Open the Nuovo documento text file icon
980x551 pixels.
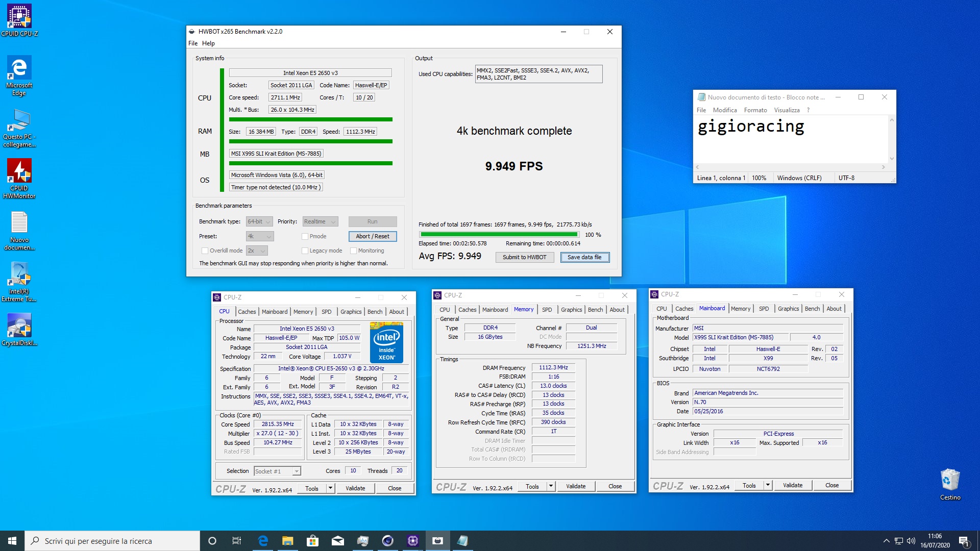[19, 231]
